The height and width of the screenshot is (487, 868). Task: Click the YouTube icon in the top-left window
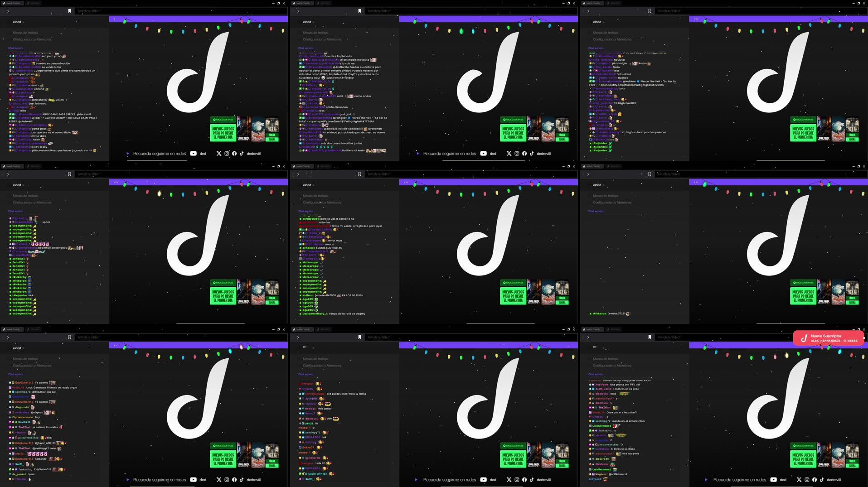(194, 154)
